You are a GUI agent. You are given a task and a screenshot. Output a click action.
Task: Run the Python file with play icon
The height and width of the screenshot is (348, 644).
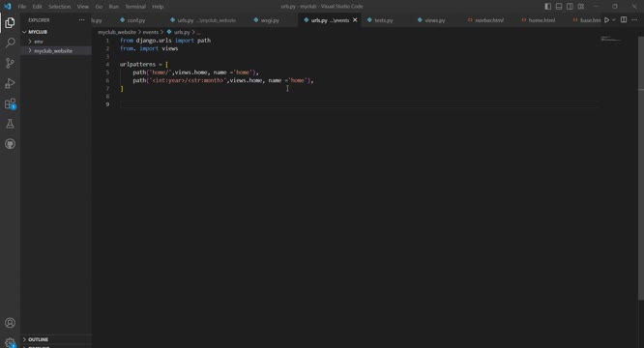[606, 19]
